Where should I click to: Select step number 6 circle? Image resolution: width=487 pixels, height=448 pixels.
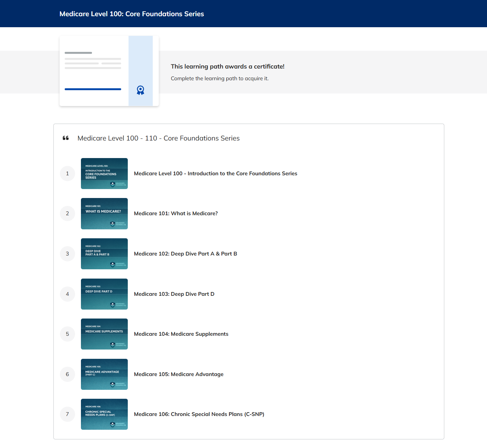tap(68, 374)
